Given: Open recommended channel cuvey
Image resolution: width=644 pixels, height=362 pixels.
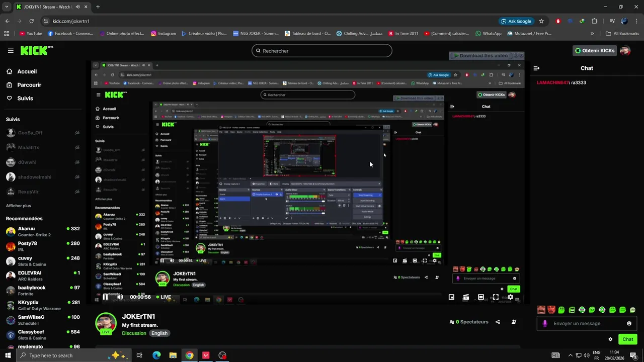Looking at the screenshot, I should click(43, 261).
